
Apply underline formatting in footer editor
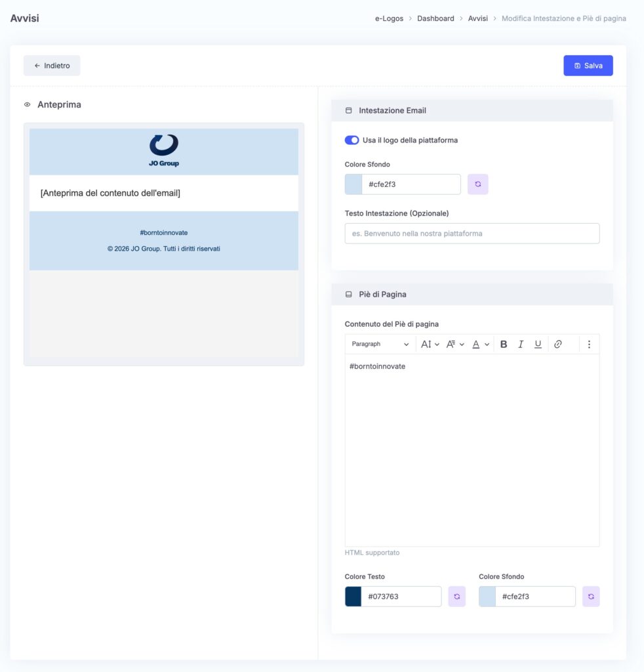pos(538,344)
